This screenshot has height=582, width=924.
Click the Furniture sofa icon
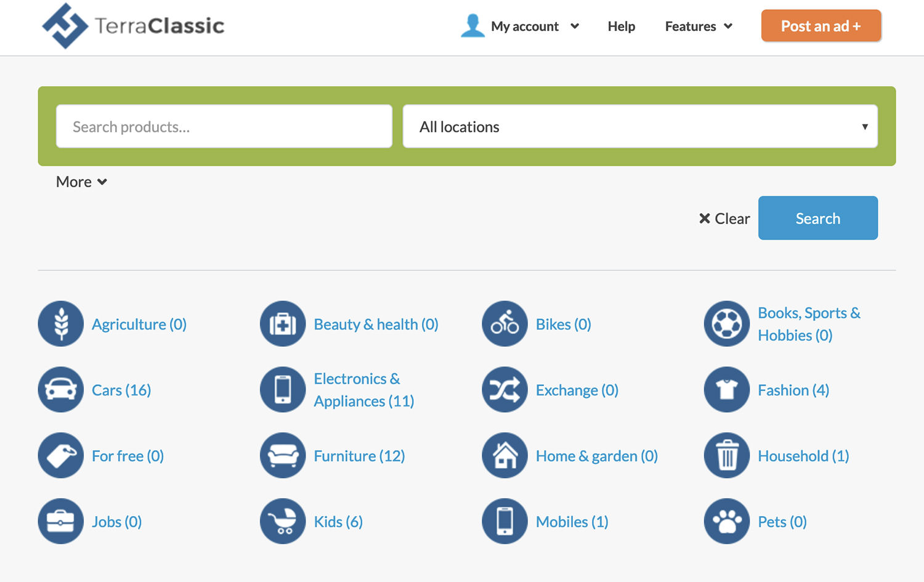click(283, 456)
